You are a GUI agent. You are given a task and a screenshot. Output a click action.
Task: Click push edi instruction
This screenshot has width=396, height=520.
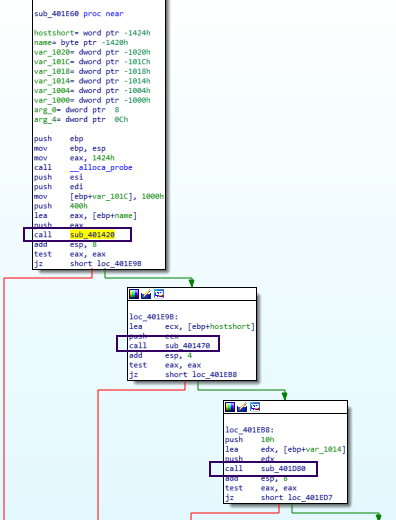click(59, 187)
